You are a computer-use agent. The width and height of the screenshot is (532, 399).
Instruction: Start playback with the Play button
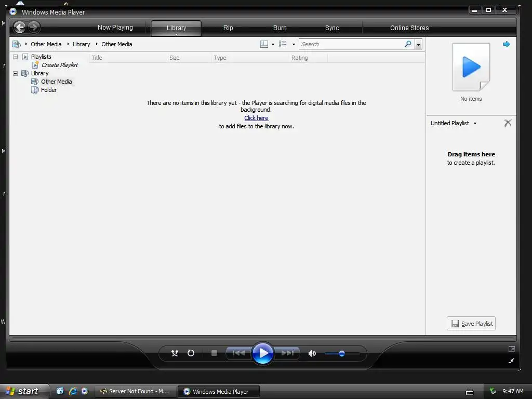click(262, 353)
